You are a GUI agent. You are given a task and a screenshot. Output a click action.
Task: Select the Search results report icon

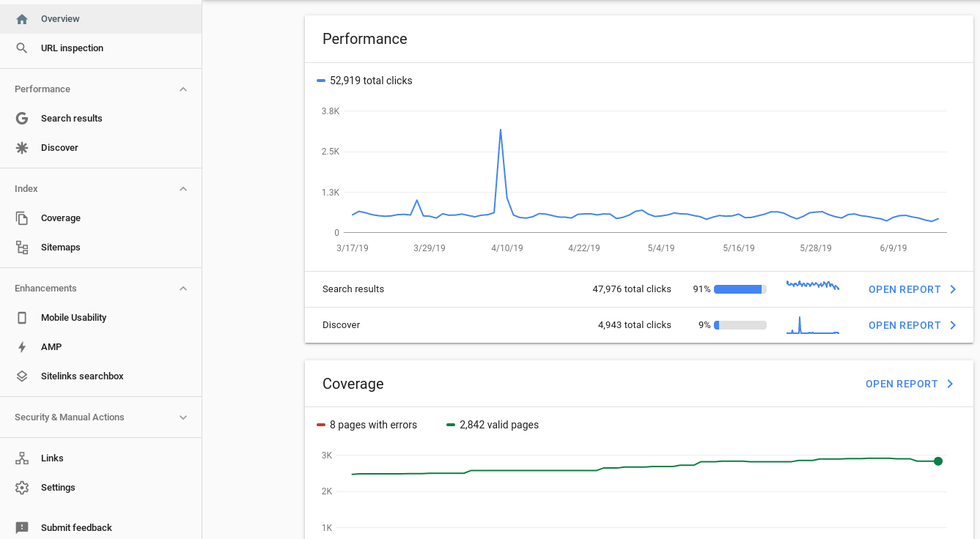click(21, 118)
